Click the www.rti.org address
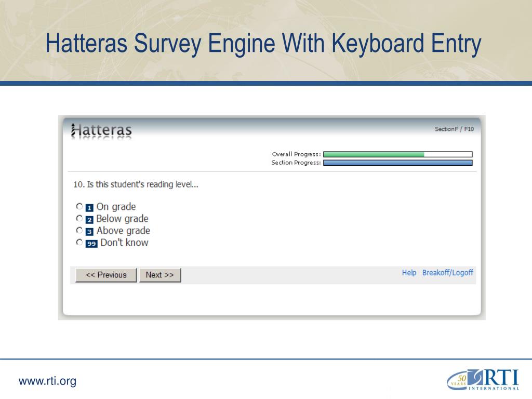Image resolution: width=532 pixels, height=399 pixels. (47, 381)
